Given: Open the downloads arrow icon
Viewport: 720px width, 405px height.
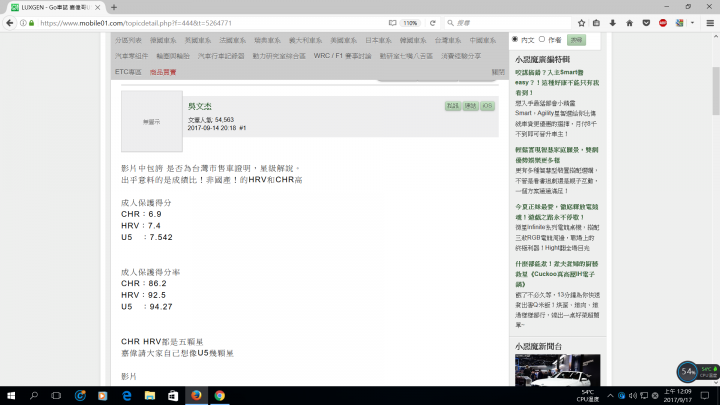Looking at the screenshot, I should tap(613, 23).
